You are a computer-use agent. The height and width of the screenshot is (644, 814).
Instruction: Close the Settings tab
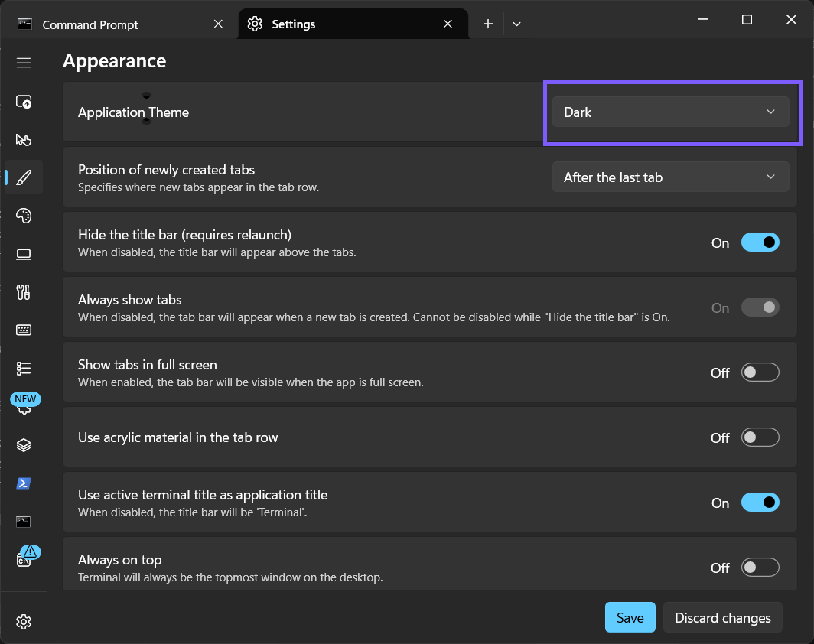(x=448, y=24)
